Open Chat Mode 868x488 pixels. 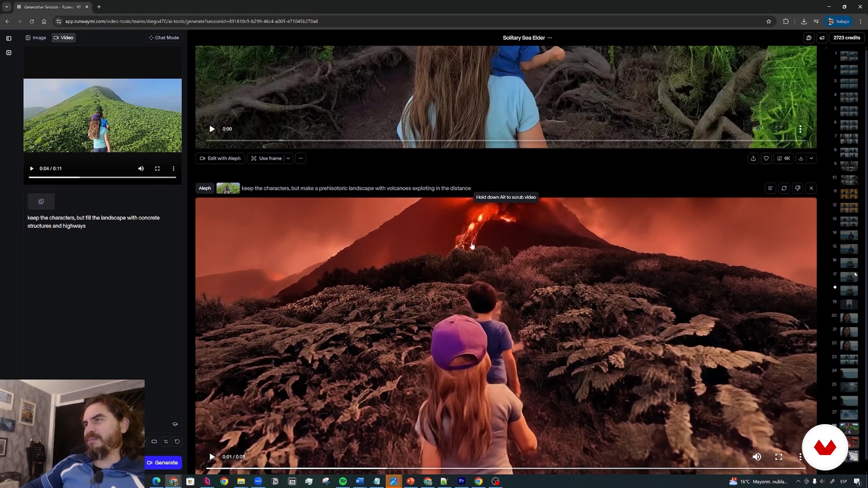click(x=164, y=38)
